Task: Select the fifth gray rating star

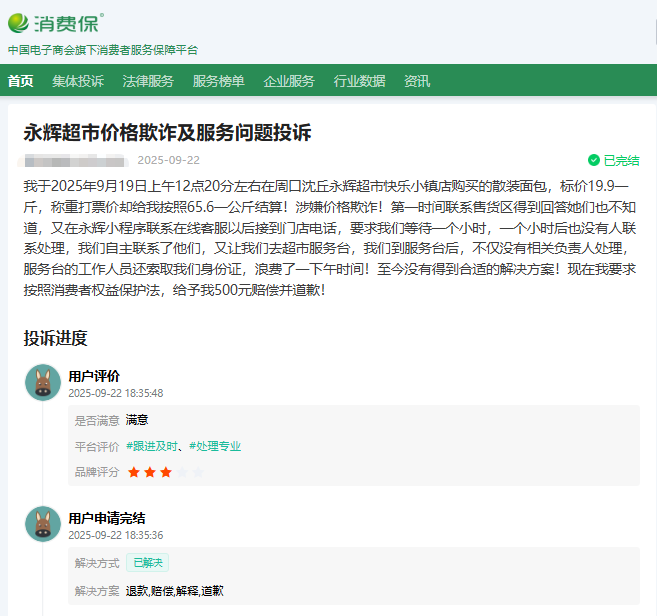Action: [197, 472]
